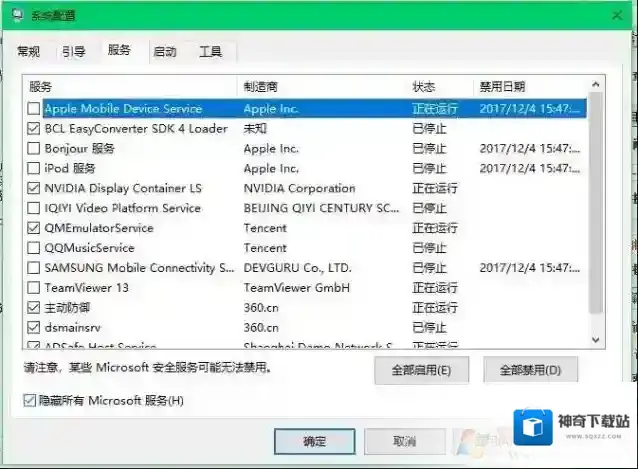Switch to the 启动 tab
This screenshot has height=469, width=638.
coord(165,52)
